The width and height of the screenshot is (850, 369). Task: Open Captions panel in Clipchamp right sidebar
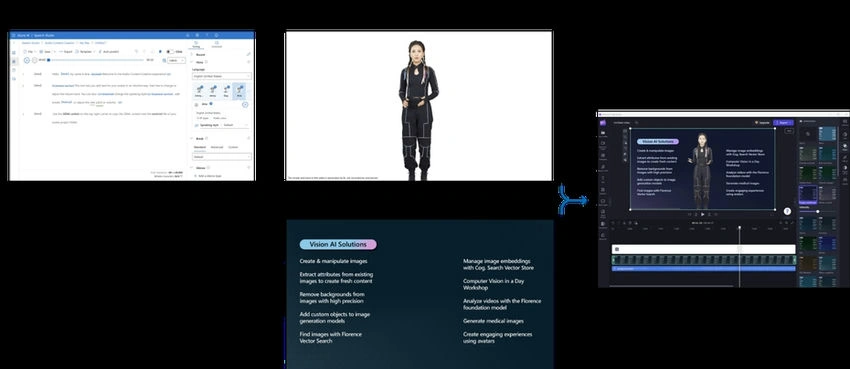click(845, 122)
